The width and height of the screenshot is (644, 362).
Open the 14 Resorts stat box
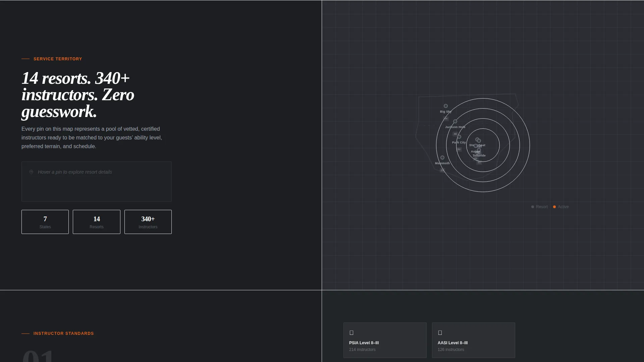[97, 222]
